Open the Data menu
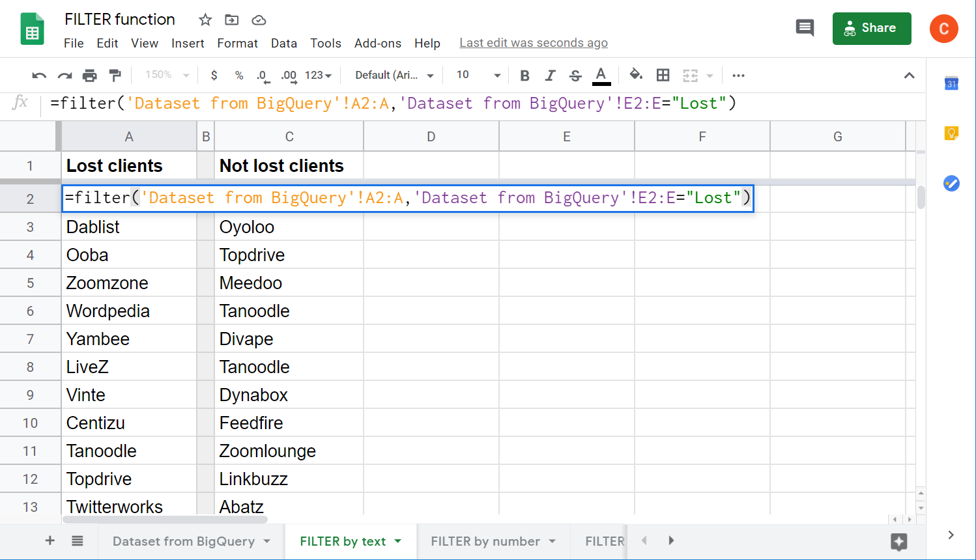The image size is (976, 560). 284,43
